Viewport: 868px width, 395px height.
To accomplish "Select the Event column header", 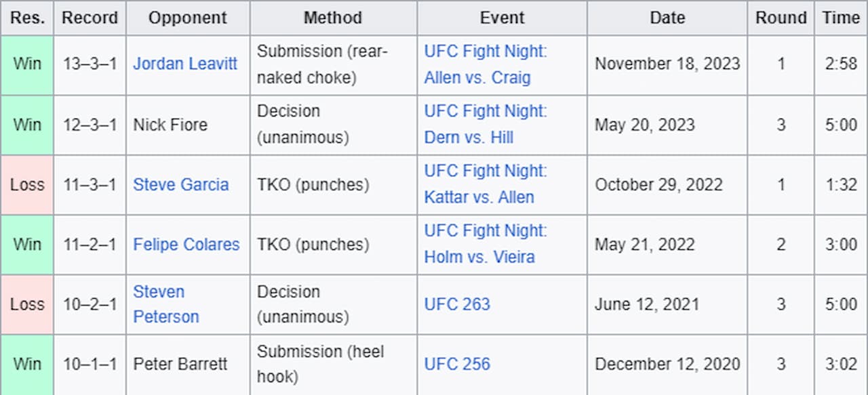I will click(x=502, y=18).
